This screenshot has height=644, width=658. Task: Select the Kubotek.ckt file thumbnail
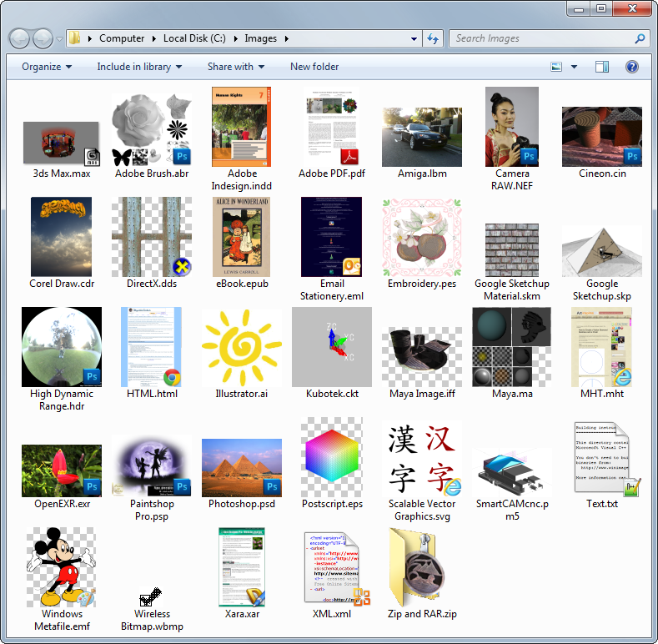point(332,347)
